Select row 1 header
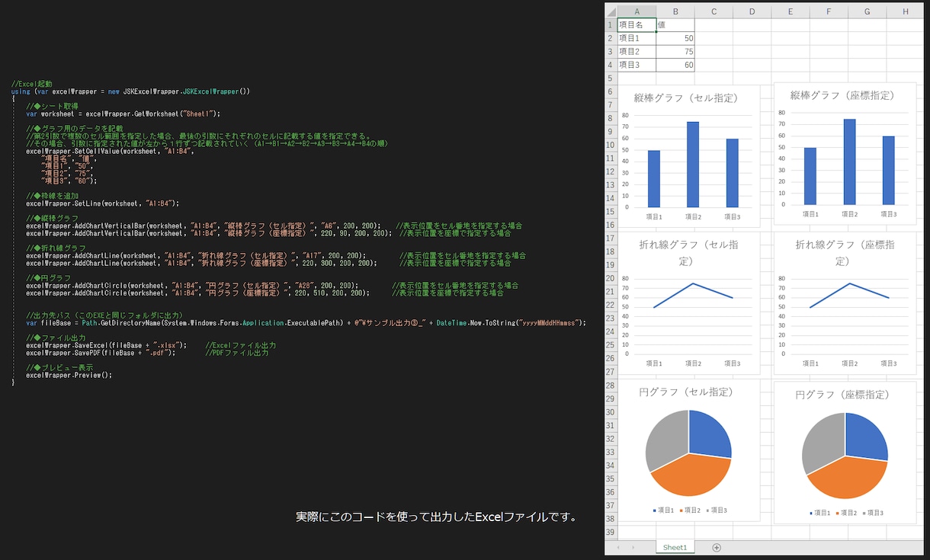Image resolution: width=930 pixels, height=560 pixels. (x=611, y=24)
